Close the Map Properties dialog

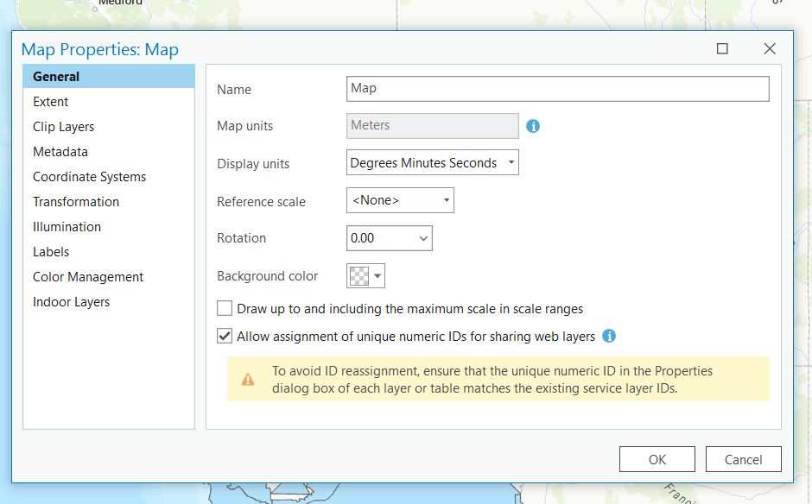[x=770, y=49]
